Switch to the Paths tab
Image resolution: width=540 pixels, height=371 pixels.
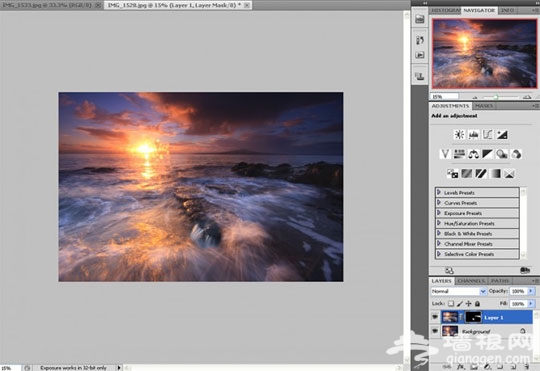pos(500,281)
